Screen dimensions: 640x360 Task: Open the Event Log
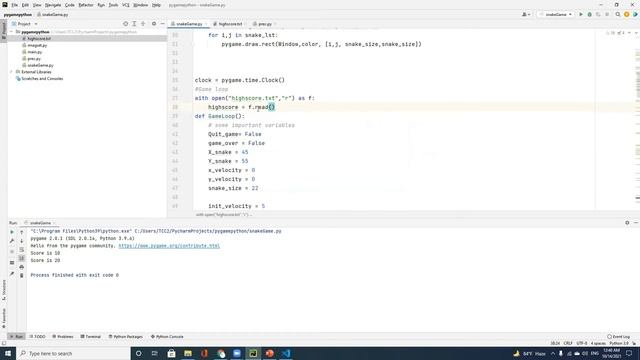(619, 337)
